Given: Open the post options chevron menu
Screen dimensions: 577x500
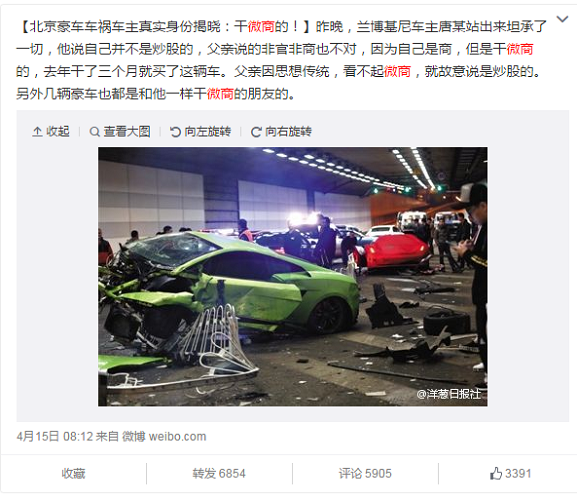Looking at the screenshot, I should [562, 19].
